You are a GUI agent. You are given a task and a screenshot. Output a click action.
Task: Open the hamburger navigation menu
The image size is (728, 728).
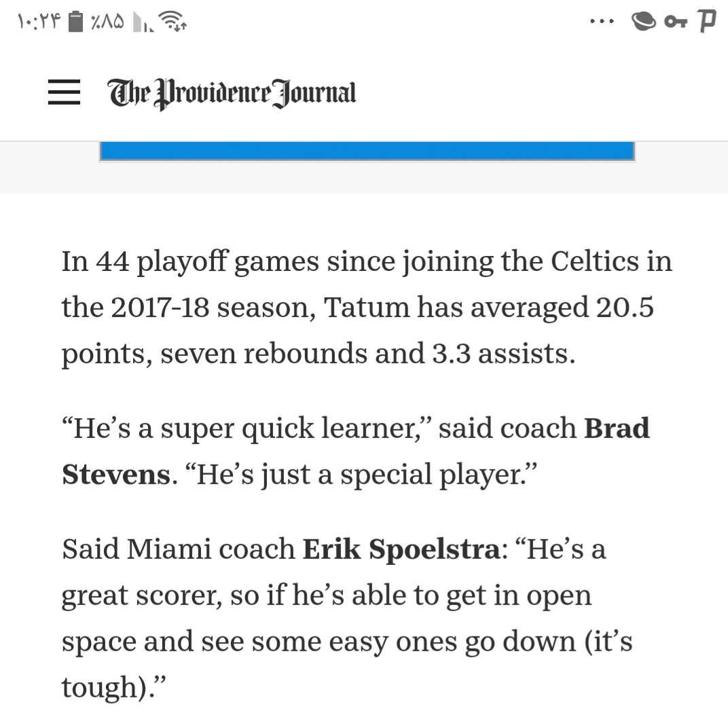pyautogui.click(x=64, y=92)
